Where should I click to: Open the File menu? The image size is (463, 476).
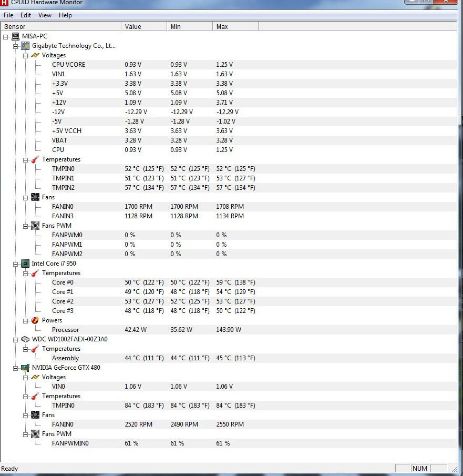8,15
